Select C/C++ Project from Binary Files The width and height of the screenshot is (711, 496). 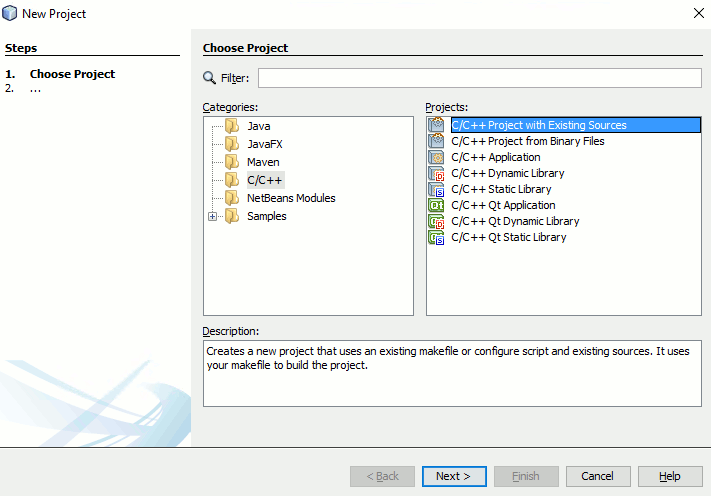[528, 141]
